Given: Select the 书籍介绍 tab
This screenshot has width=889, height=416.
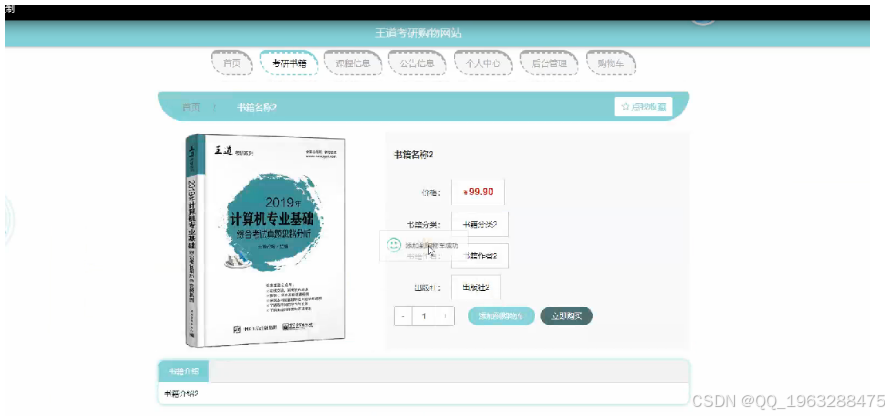Looking at the screenshot, I should (184, 371).
